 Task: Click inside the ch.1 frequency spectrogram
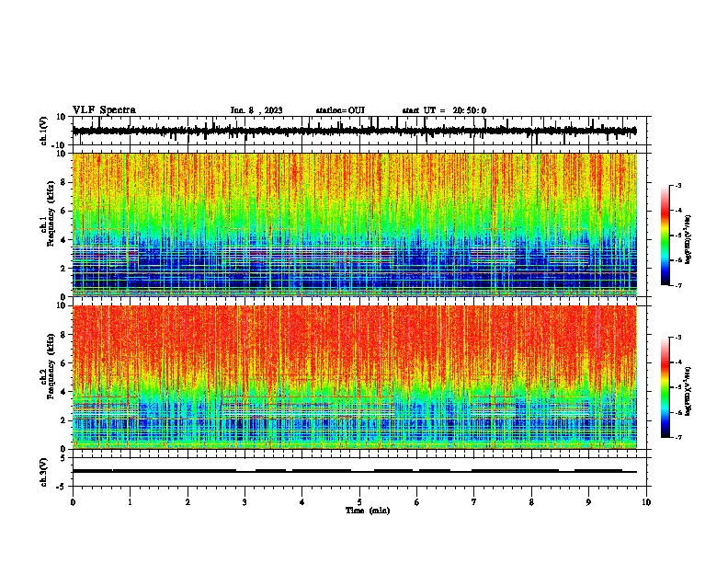355,224
